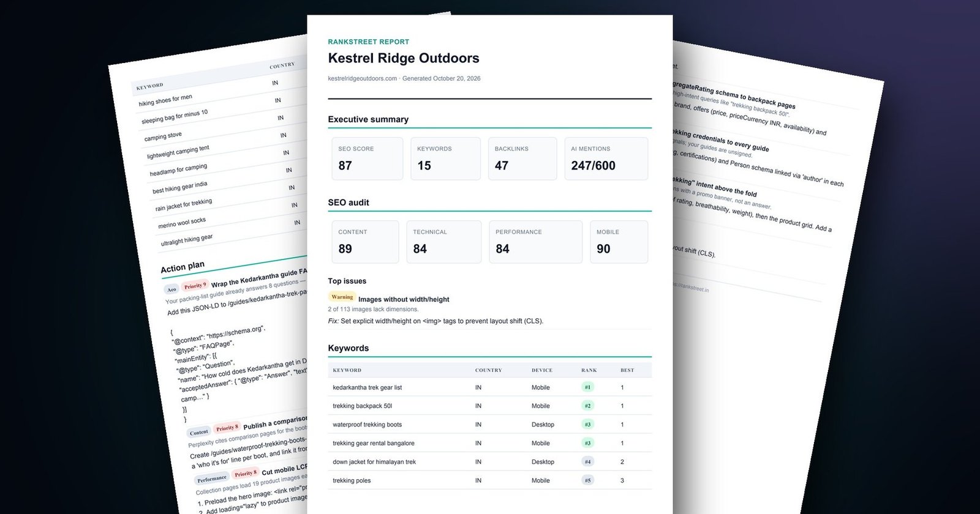Image resolution: width=980 pixels, height=514 pixels.
Task: Click the "Keywords" section heading in center report
Action: [x=349, y=348]
